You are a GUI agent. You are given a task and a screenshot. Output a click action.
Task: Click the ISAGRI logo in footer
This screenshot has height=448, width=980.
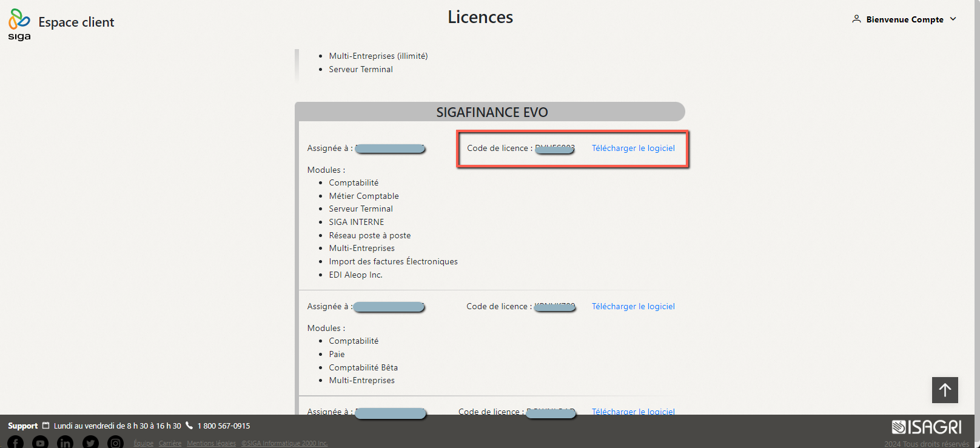point(927,427)
